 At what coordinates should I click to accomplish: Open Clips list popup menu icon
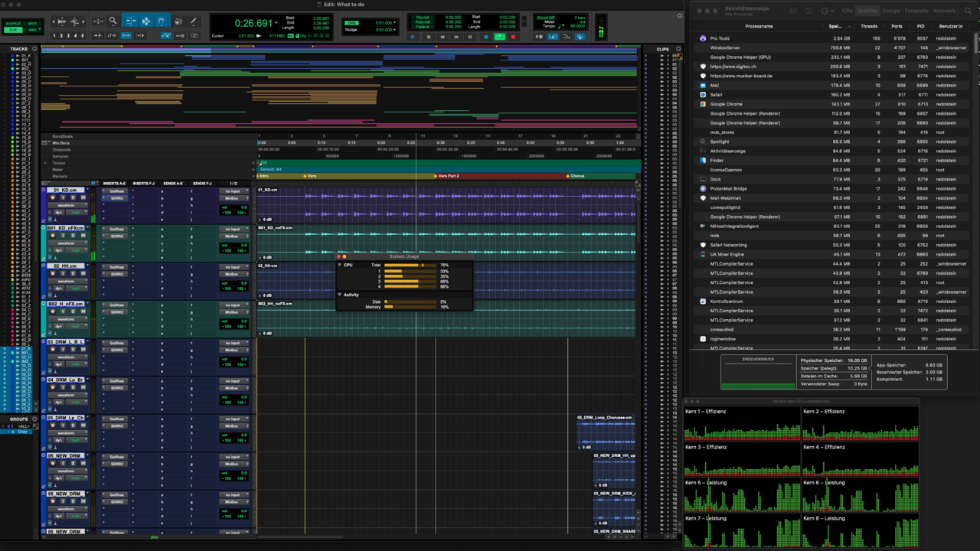(678, 49)
